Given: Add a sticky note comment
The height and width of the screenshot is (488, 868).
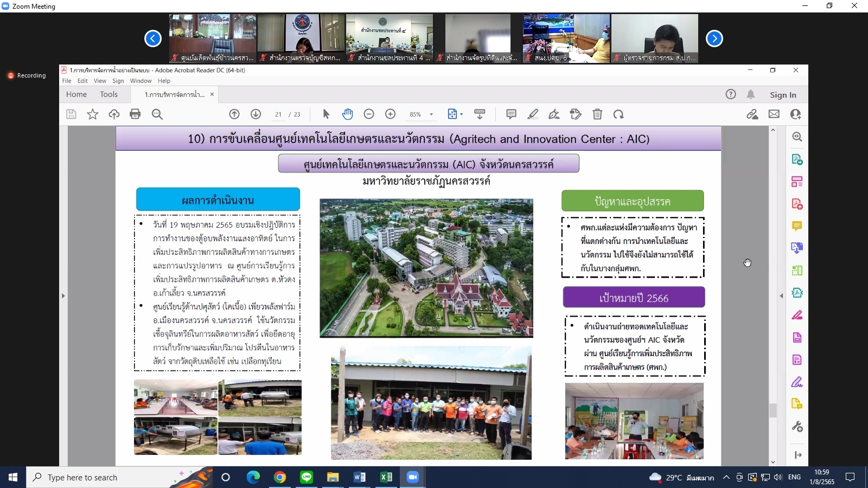Looking at the screenshot, I should click(x=511, y=114).
